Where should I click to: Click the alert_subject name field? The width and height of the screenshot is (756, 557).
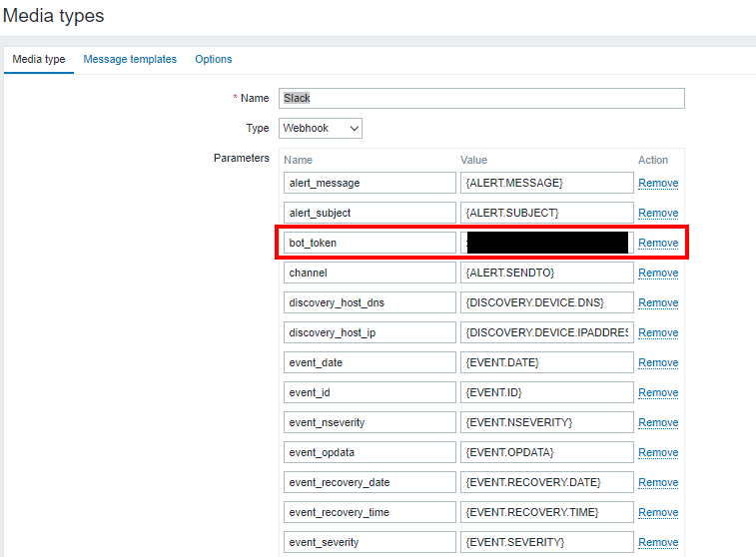pos(370,213)
